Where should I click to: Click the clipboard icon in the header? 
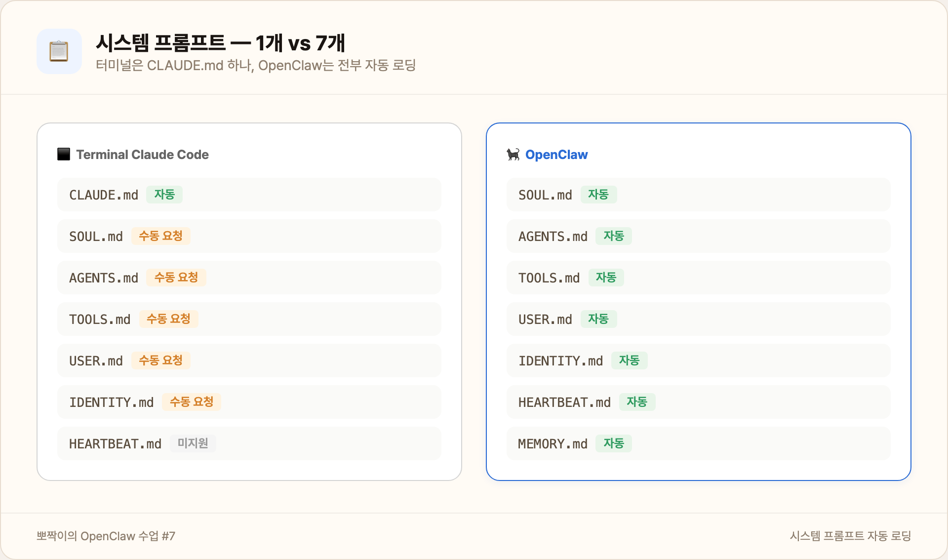pos(59,51)
